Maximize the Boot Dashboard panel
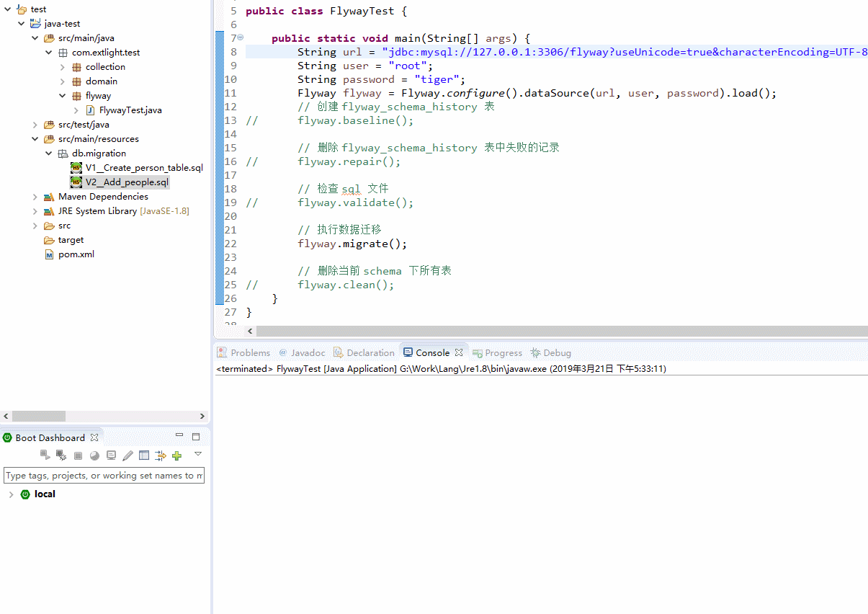Viewport: 868px width, 614px height. (195, 436)
